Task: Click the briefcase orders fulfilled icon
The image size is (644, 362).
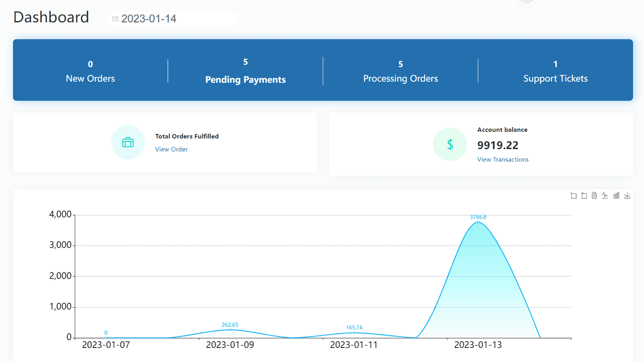Action: pos(128,142)
